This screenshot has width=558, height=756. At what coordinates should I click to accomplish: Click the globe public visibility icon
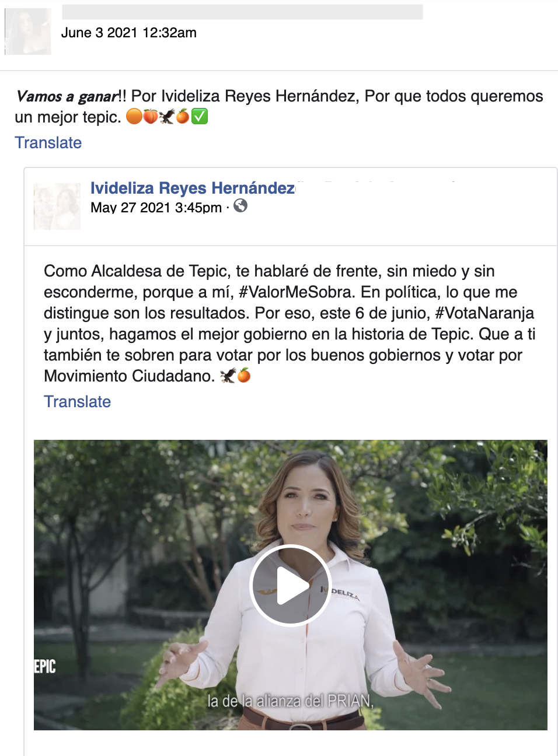click(240, 205)
